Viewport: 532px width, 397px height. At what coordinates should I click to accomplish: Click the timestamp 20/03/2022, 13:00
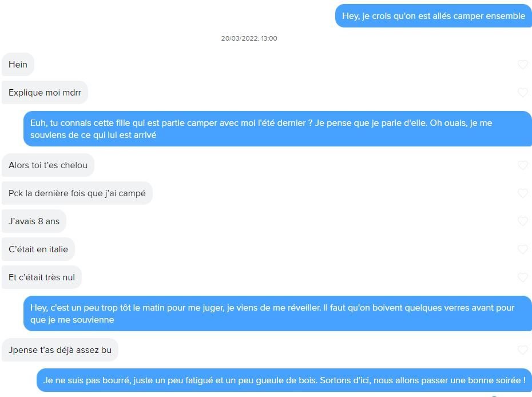point(249,38)
